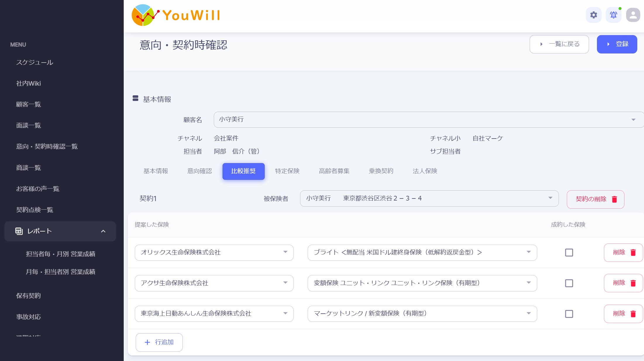Open 東京海上日動あんしん生命 company dropdown
The height and width of the screenshot is (361, 644).
(x=214, y=314)
